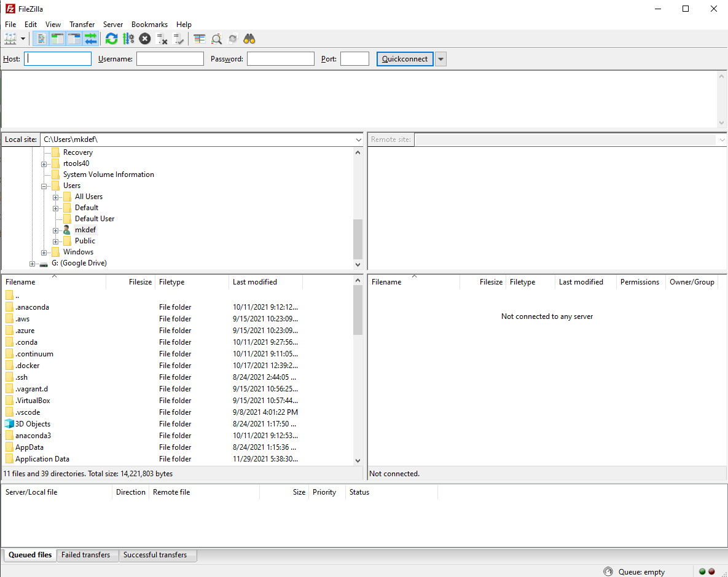Screen dimensions: 728x577
Task: Open the process queue settings icon
Action: click(x=128, y=39)
